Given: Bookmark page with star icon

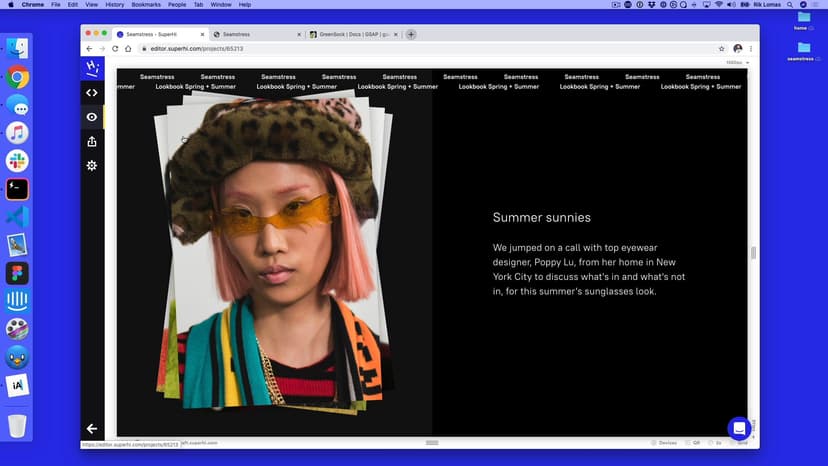Looking at the screenshot, I should [721, 48].
